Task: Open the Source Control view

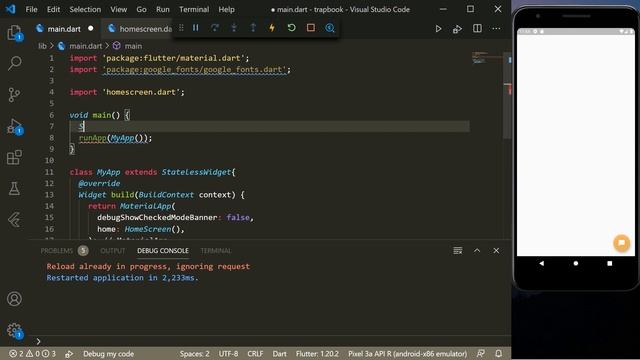Action: pos(14,95)
